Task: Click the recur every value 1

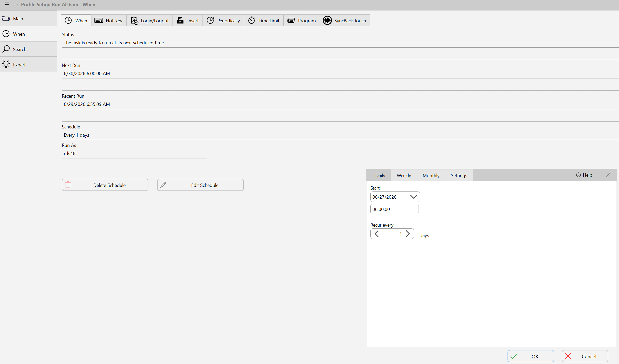Action: (x=400, y=234)
